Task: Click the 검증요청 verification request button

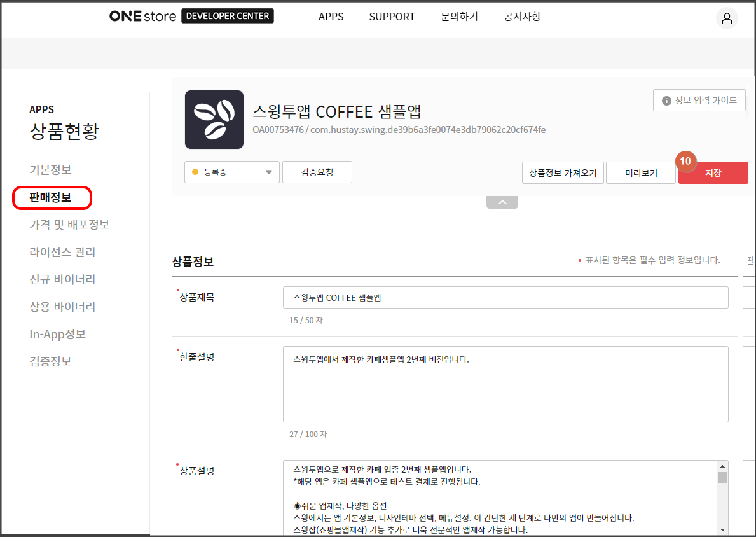Action: point(317,172)
